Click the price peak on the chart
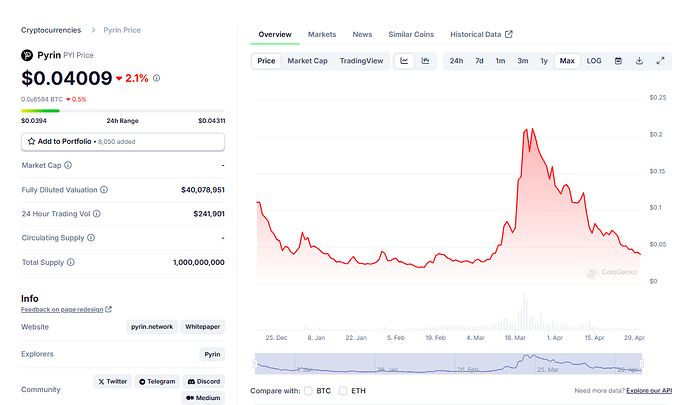 coord(532,129)
